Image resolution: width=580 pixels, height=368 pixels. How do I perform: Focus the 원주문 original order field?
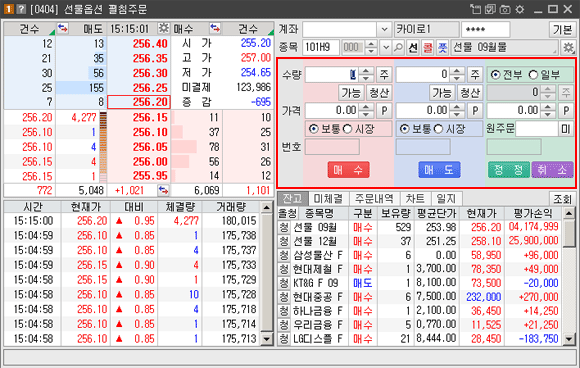[x=537, y=129]
